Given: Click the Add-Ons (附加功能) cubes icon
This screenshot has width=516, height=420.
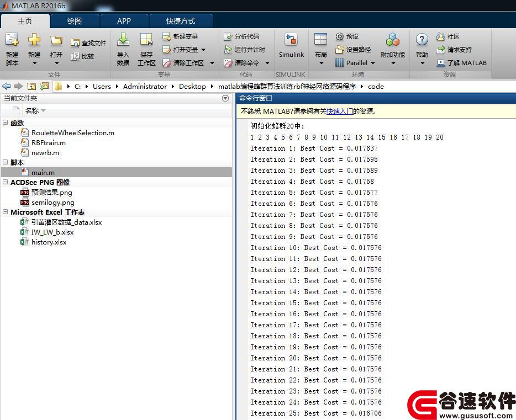Looking at the screenshot, I should (393, 40).
